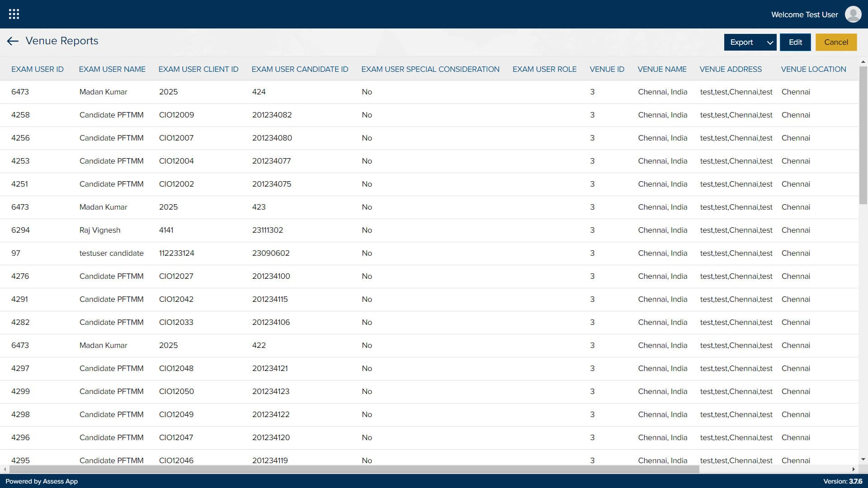Click the testuser candidate name cell

pos(111,253)
